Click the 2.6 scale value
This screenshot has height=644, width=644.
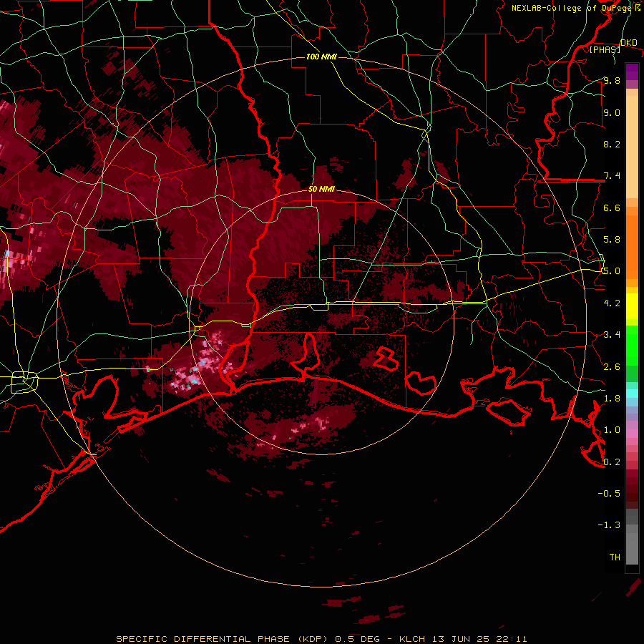pyautogui.click(x=612, y=366)
